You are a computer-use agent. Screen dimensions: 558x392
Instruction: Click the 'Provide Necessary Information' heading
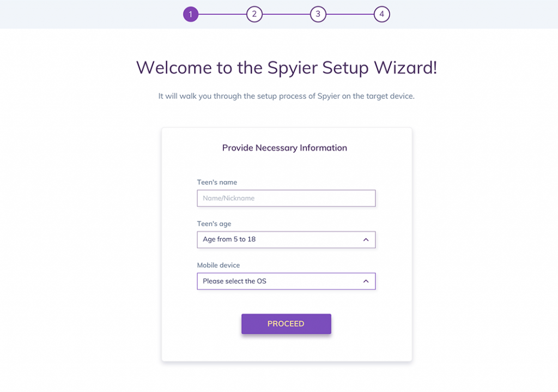[x=284, y=148]
